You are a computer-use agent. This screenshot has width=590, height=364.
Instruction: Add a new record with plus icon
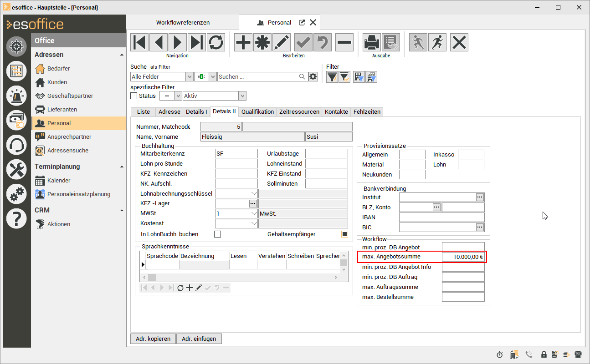click(x=243, y=42)
